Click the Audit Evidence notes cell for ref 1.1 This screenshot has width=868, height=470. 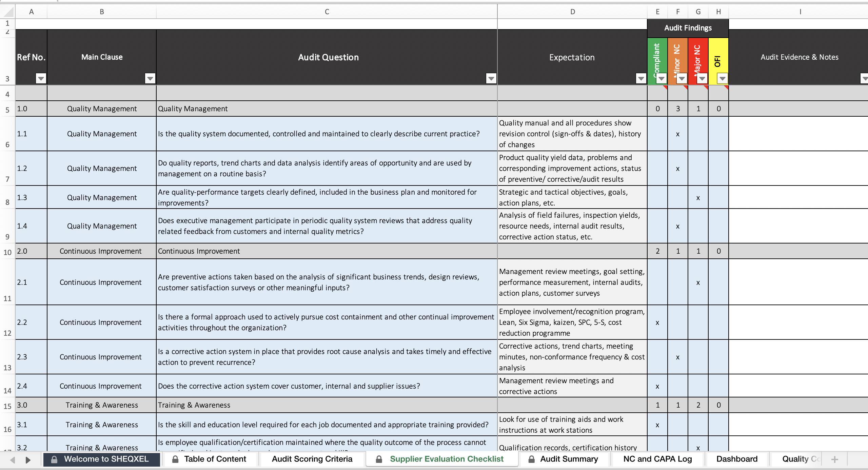point(798,134)
